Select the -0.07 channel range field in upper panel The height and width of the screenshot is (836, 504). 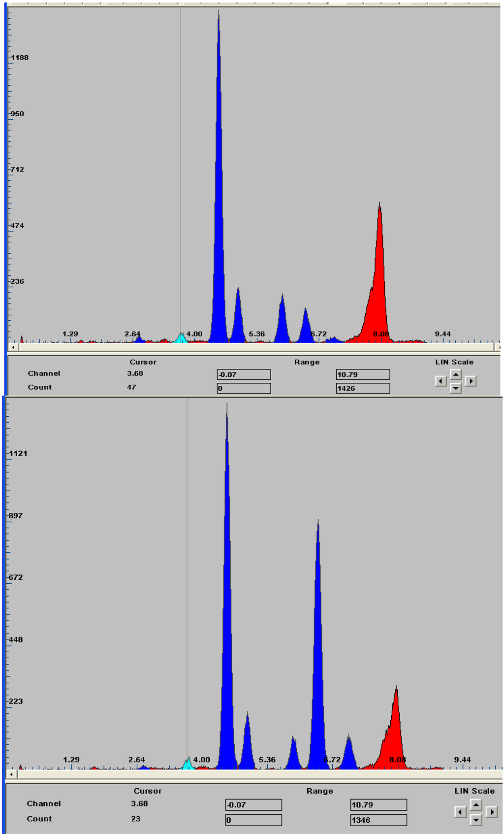point(244,375)
